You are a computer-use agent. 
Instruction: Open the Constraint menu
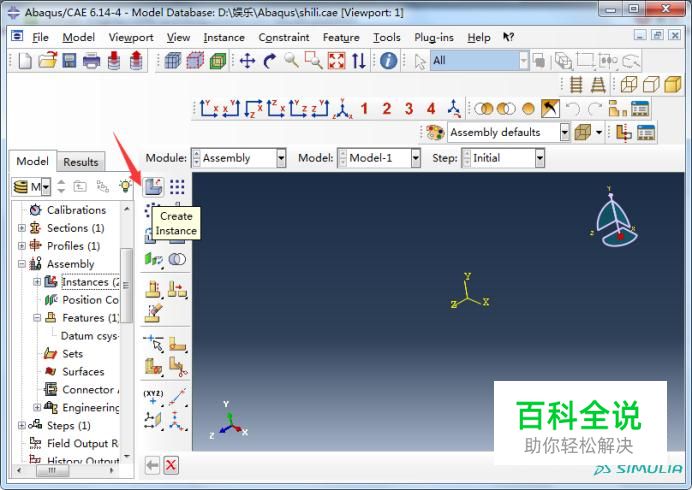(x=284, y=38)
